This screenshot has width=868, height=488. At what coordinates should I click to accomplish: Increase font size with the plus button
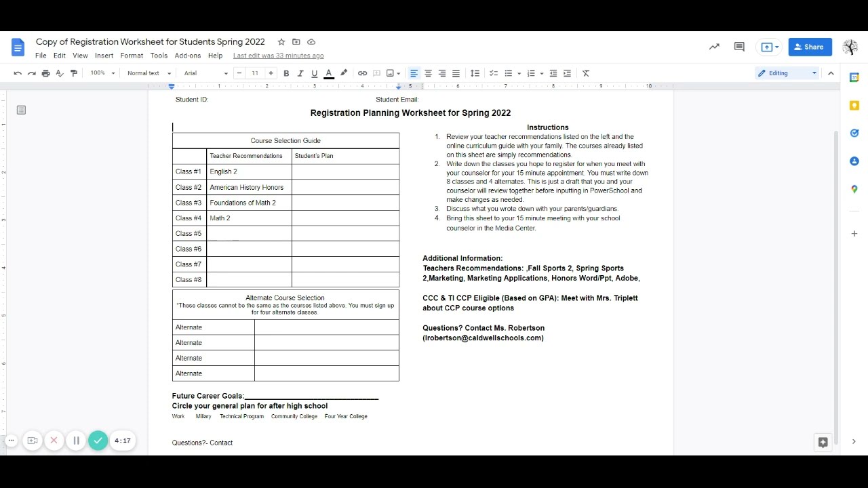271,73
